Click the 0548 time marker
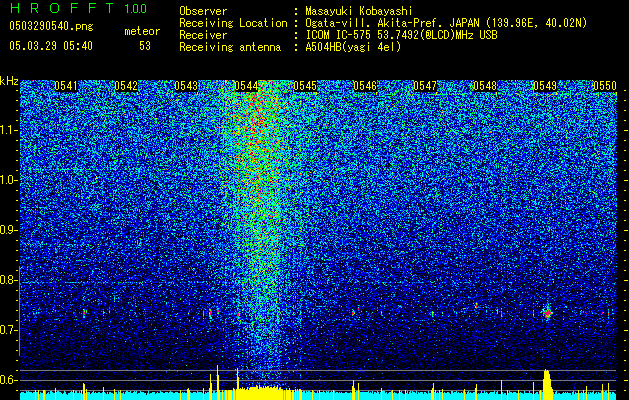This screenshot has width=629, height=400. 485,86
